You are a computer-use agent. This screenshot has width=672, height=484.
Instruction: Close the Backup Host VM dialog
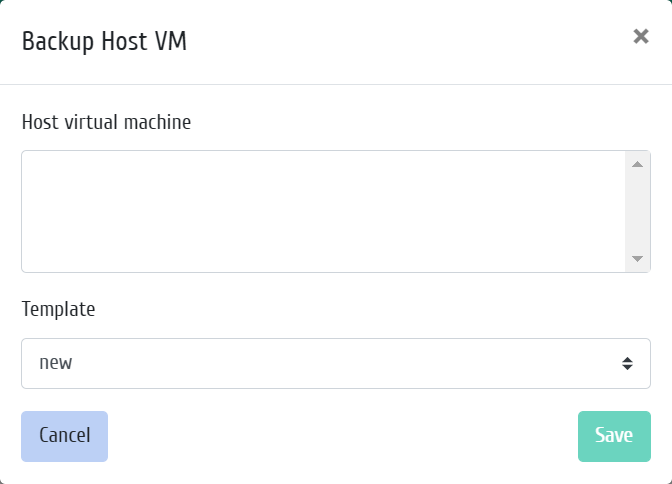tap(641, 36)
